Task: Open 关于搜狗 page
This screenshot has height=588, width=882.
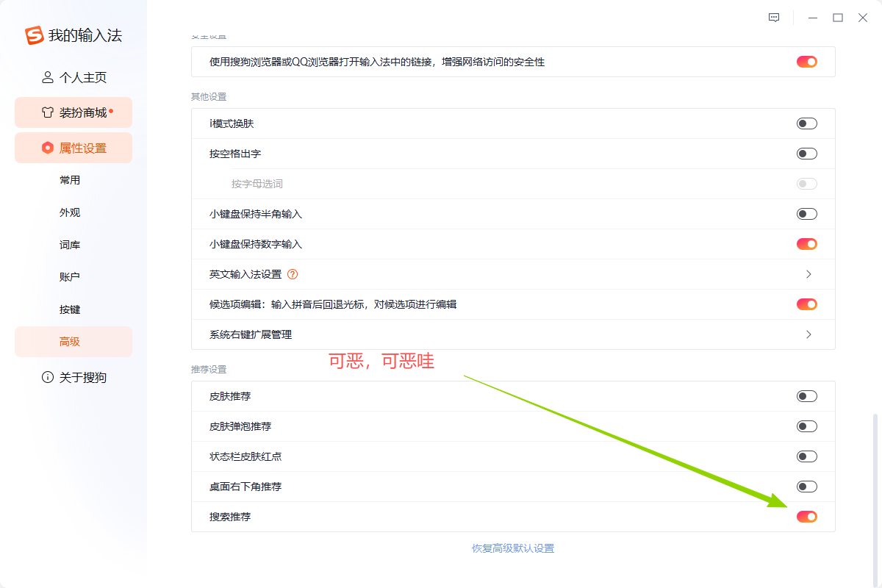Action: click(x=73, y=377)
